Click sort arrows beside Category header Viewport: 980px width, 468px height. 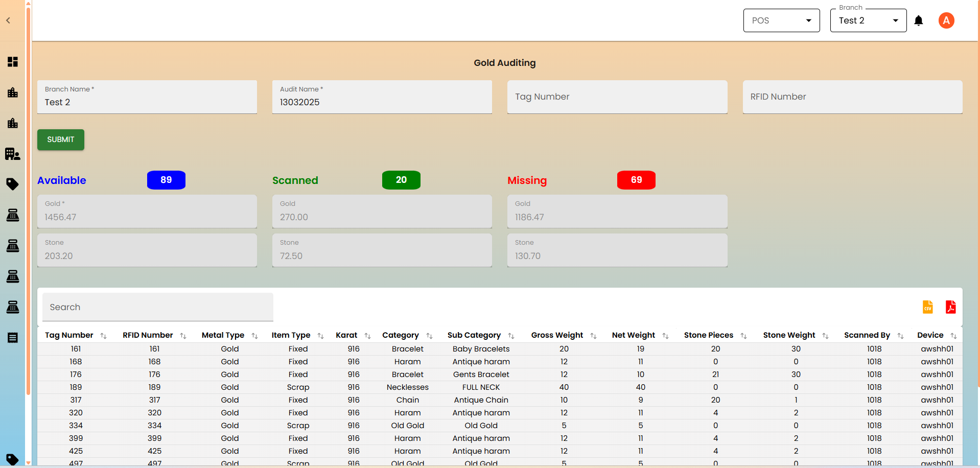(x=429, y=336)
